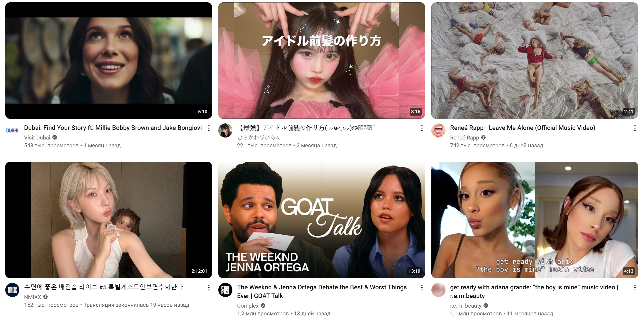Viewport: 644px width, 316px height.
Task: Go to Visit Dubai channel name link
Action: 37,137
